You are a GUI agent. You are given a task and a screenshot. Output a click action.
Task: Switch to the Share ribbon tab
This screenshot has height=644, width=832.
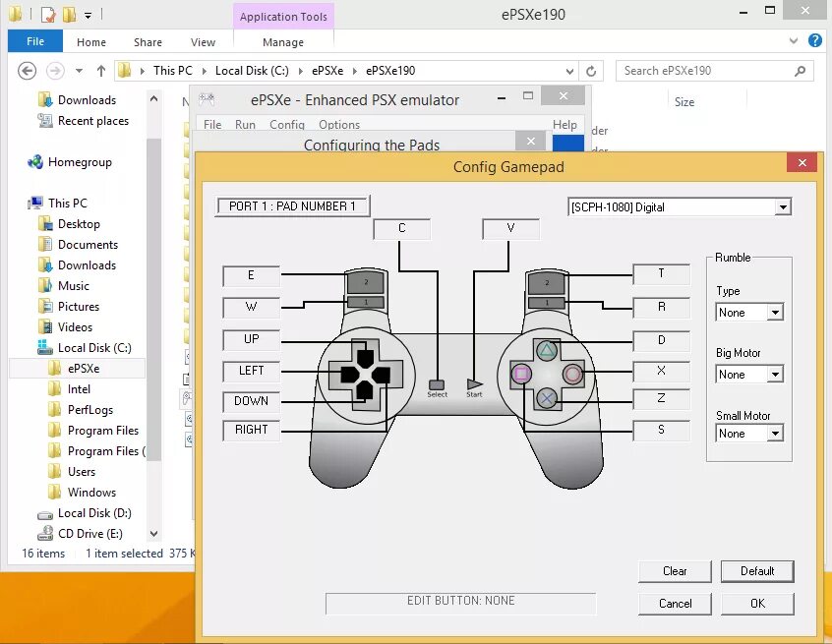click(x=148, y=42)
